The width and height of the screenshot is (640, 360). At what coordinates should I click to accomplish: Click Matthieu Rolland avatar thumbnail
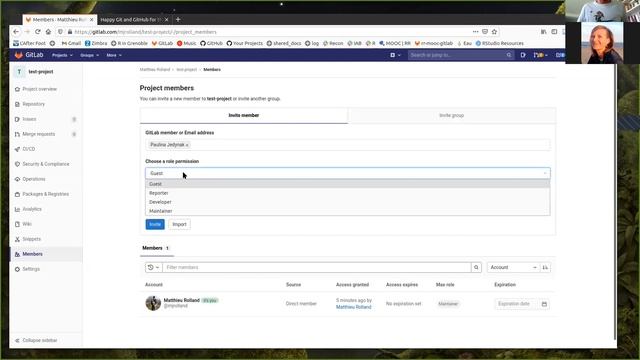(x=153, y=303)
